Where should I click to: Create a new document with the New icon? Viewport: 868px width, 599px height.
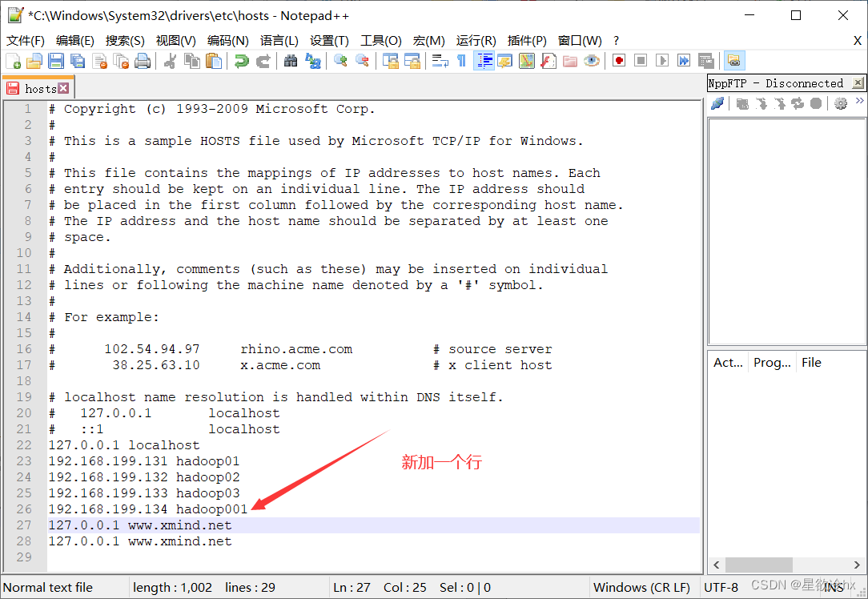[x=13, y=61]
